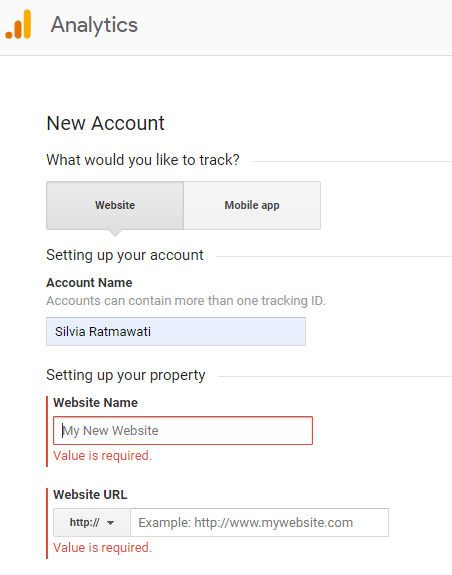Switch to the Mobile app tab
The image size is (452, 575).
[252, 205]
